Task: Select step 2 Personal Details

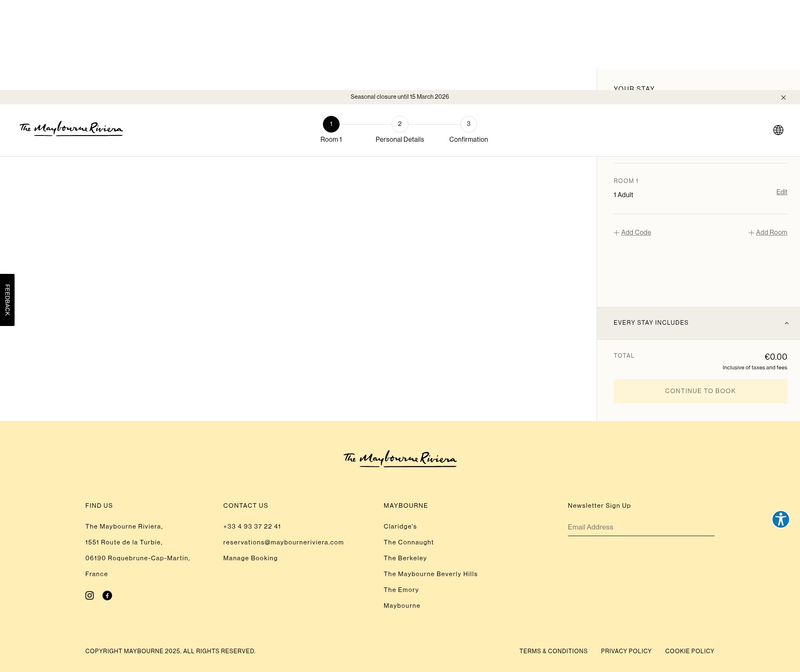Action: coord(400,130)
